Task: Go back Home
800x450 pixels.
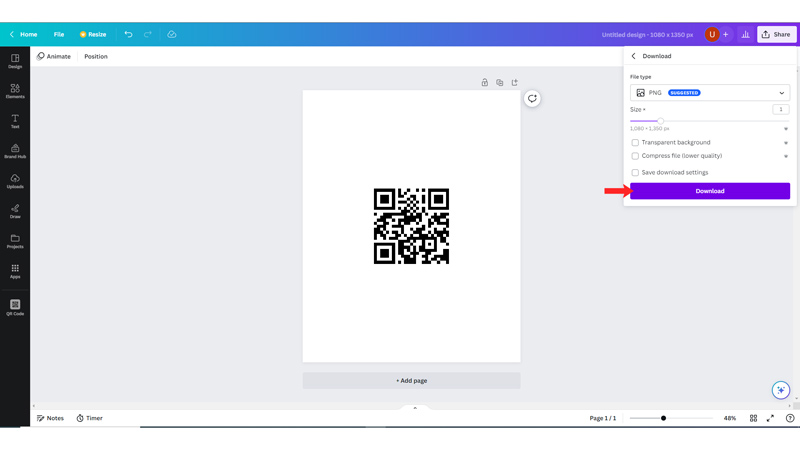Action: [x=23, y=34]
